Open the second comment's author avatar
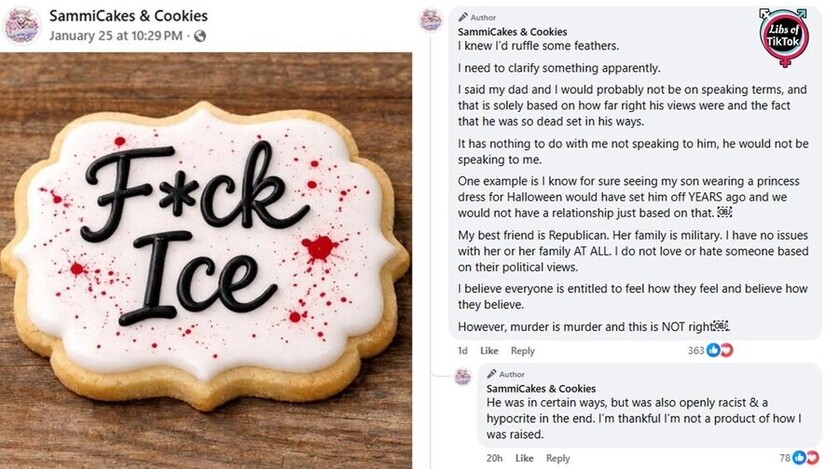The width and height of the screenshot is (839, 469). [462, 377]
